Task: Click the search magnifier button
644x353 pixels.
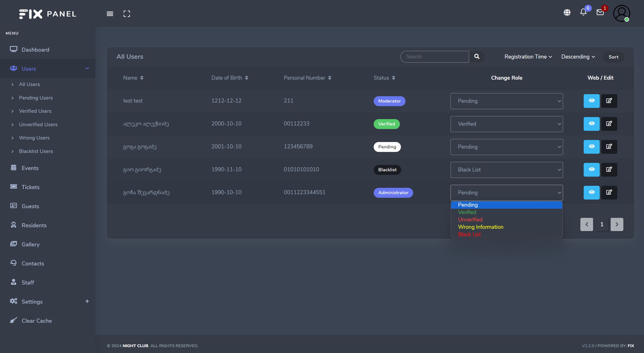Action: click(x=477, y=57)
